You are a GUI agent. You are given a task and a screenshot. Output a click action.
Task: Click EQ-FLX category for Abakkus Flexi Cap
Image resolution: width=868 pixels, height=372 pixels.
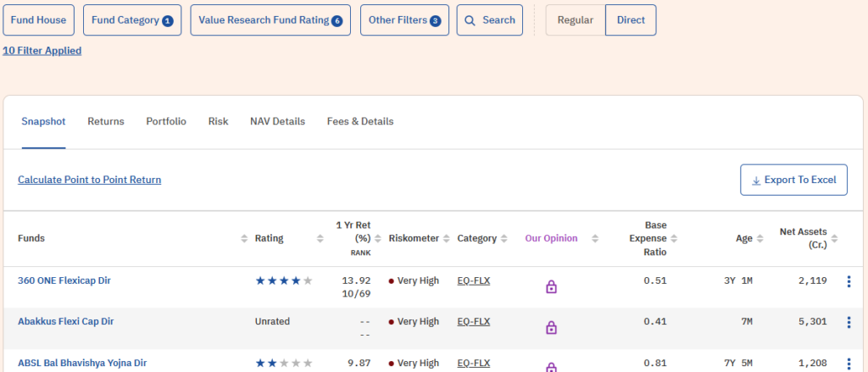point(473,322)
